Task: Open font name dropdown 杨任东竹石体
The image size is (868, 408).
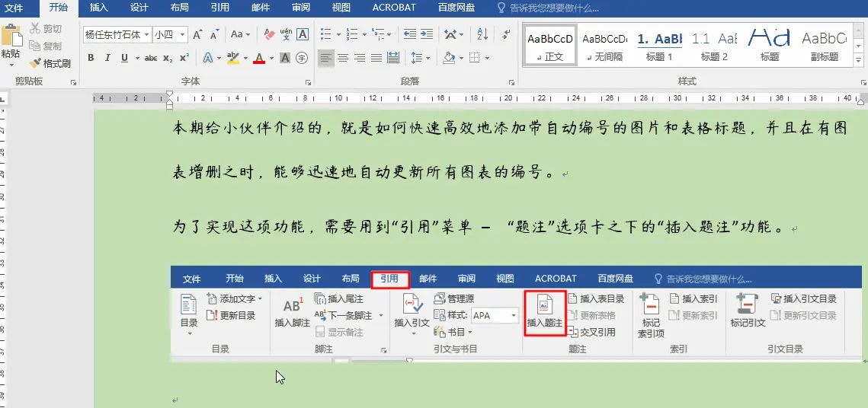Action: [147, 35]
